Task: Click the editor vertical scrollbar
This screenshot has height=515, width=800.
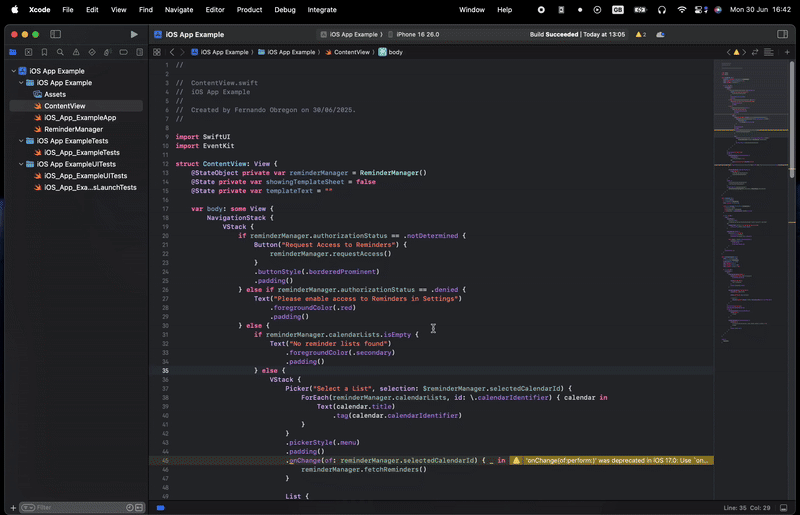Action: (x=792, y=120)
